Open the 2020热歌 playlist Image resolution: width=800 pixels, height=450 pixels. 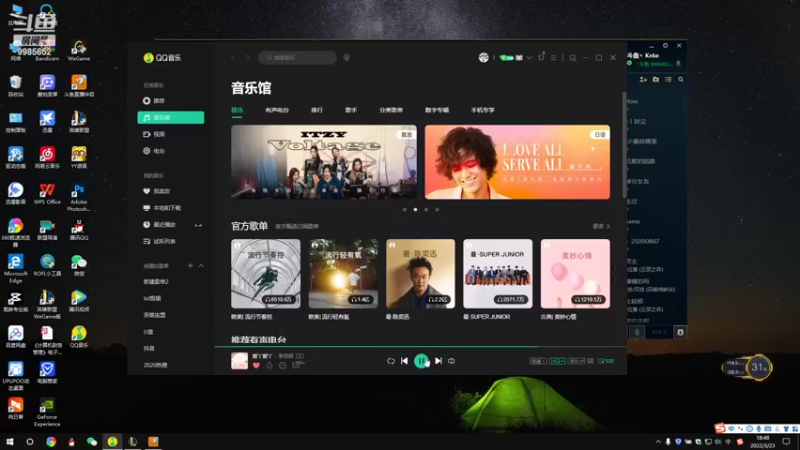[x=155, y=365]
